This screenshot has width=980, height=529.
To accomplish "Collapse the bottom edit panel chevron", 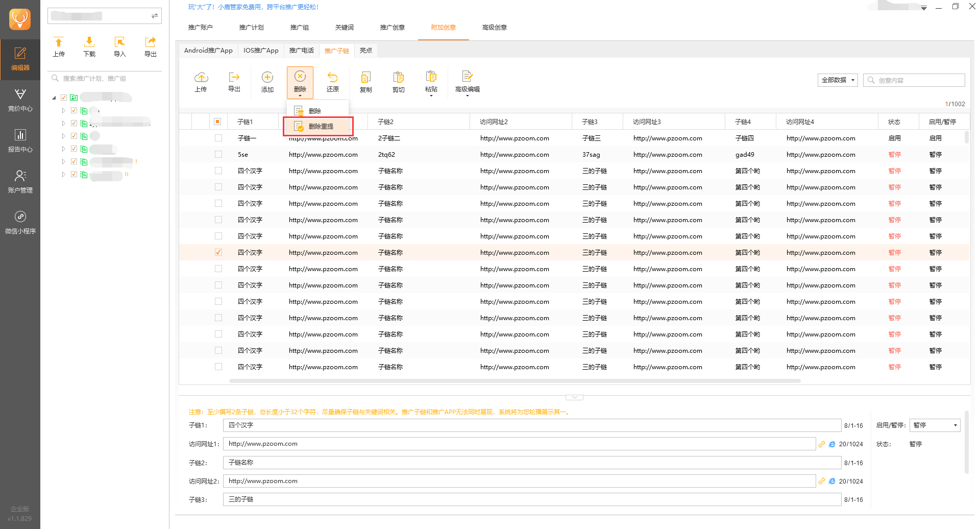I will (x=574, y=397).
